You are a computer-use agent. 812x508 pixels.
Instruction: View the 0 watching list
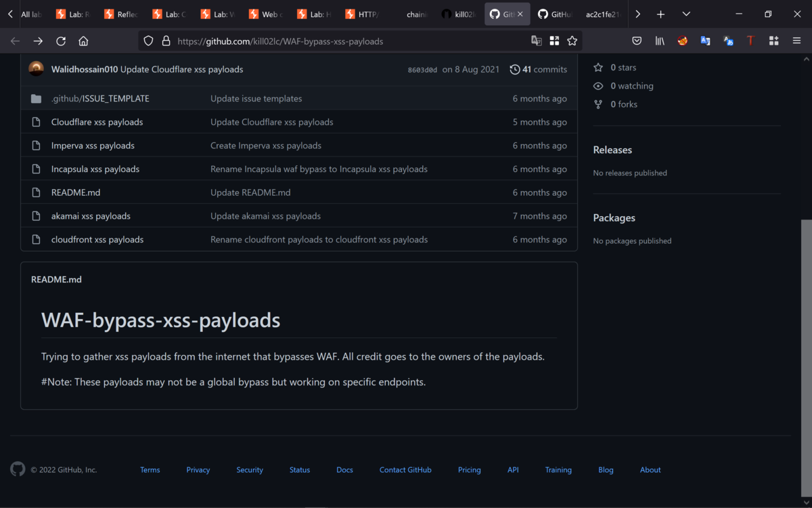tap(623, 86)
